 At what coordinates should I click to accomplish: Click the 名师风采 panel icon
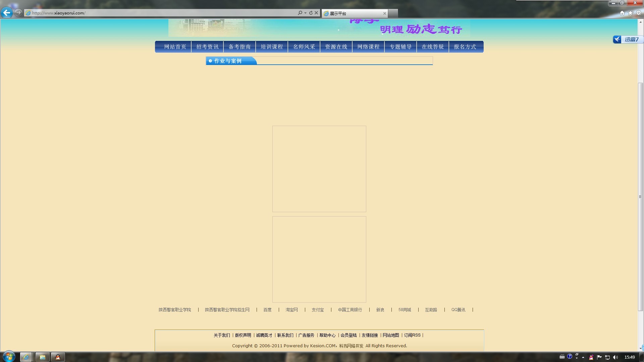tap(304, 46)
